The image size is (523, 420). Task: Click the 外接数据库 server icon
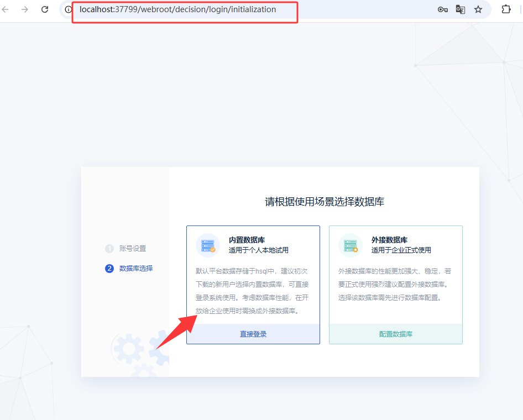tap(350, 245)
